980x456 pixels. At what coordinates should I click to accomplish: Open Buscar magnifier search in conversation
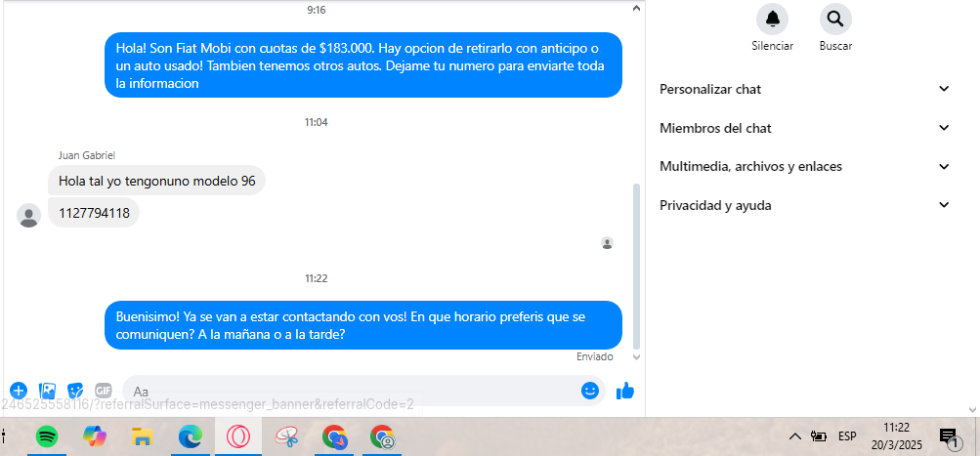(835, 19)
